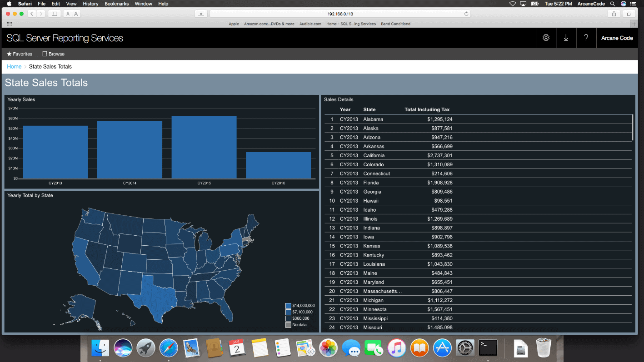Click Browse in the SSRS nav bar
The image size is (644, 362).
(x=54, y=54)
